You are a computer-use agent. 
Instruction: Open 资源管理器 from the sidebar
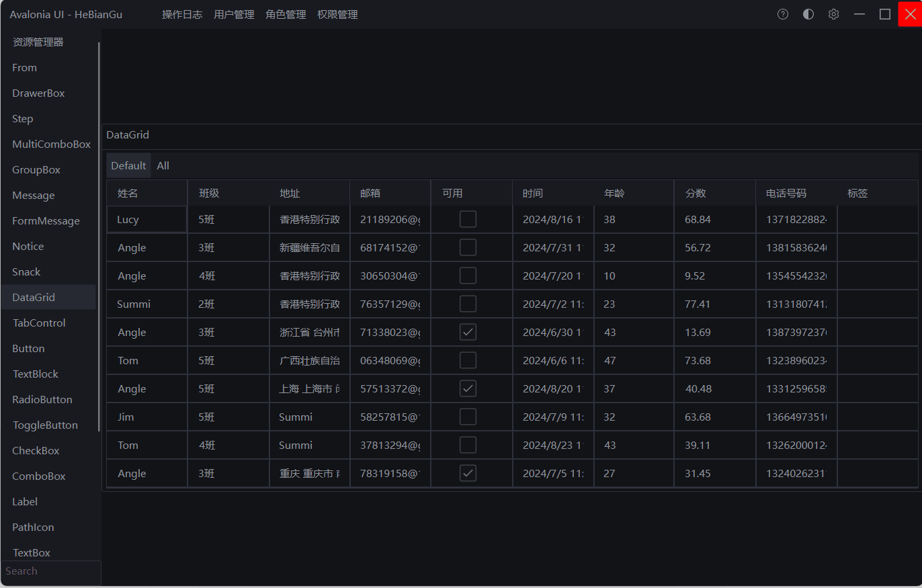38,42
